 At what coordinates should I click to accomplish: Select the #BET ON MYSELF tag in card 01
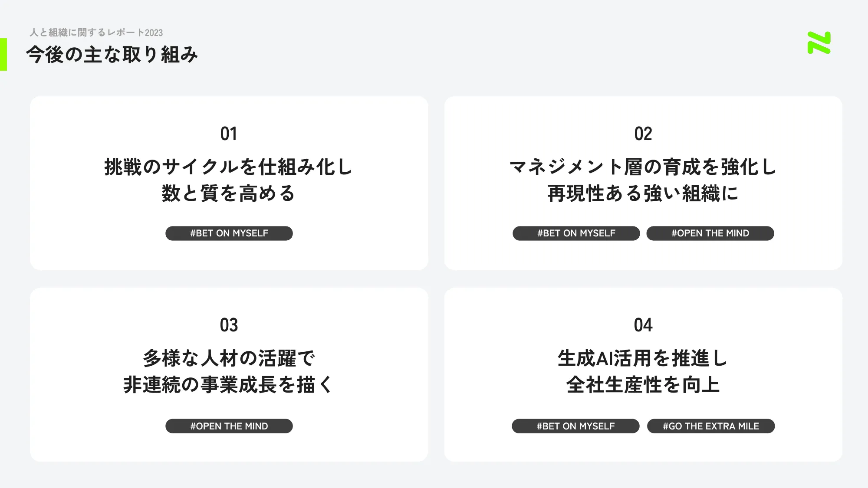coord(229,233)
